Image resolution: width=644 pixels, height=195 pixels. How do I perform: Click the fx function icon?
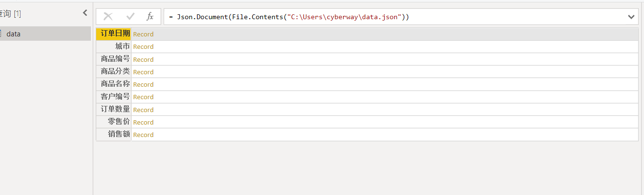[x=150, y=17]
